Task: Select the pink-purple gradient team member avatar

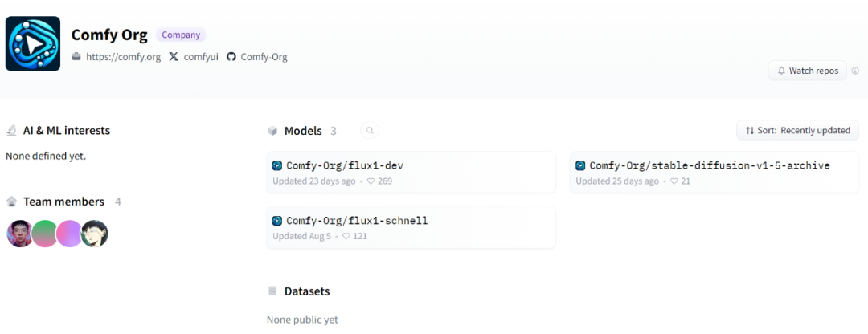Action: (x=69, y=234)
